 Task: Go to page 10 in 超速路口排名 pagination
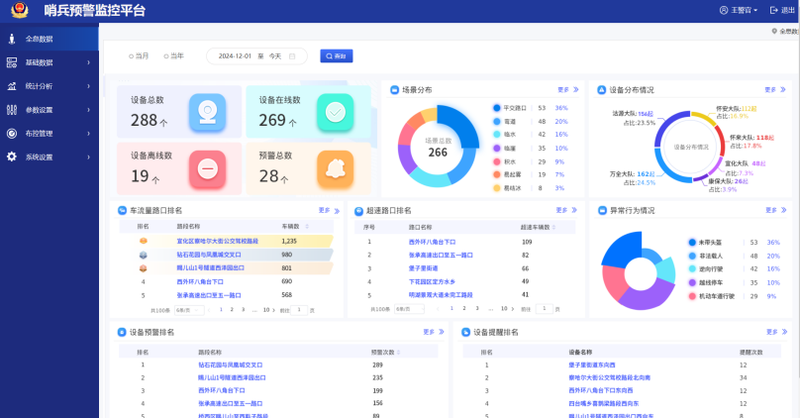point(504,308)
